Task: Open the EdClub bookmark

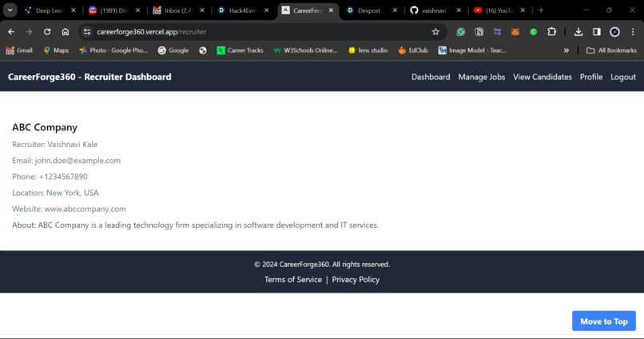Action: 413,50
